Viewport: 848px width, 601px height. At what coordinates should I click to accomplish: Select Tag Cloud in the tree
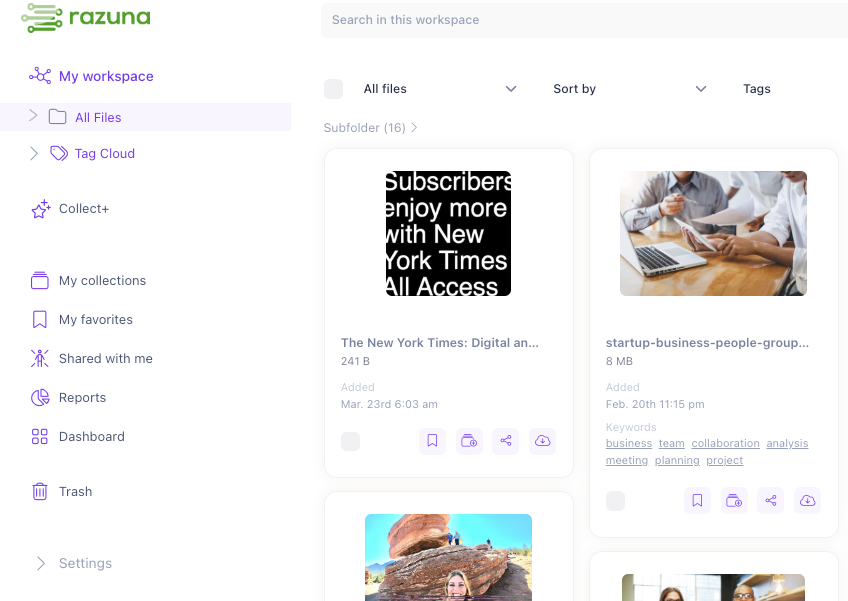104,154
